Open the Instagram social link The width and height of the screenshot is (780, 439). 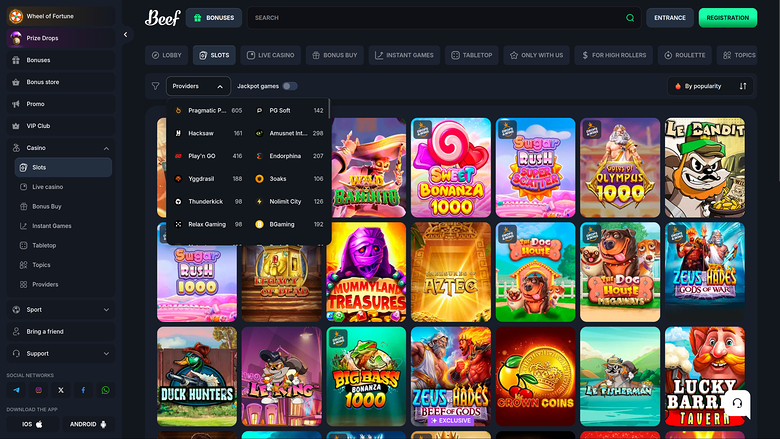coord(39,390)
